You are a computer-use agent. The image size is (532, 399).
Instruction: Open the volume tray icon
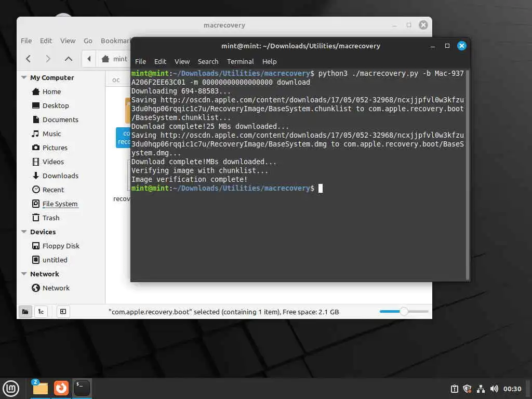click(x=494, y=389)
